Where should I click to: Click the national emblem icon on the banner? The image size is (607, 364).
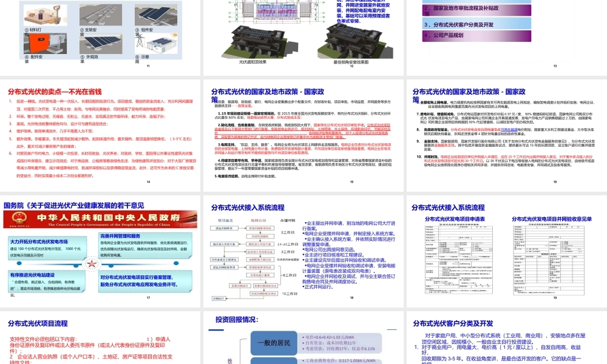point(19,218)
